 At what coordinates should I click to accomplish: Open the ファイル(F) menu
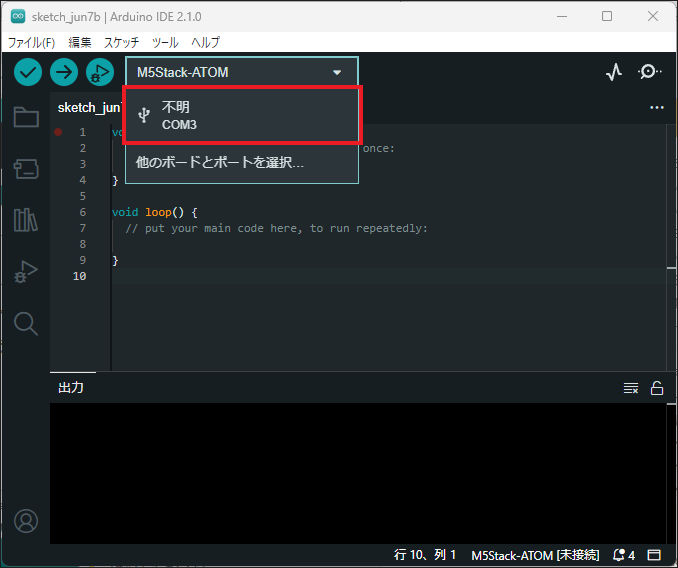pyautogui.click(x=31, y=42)
